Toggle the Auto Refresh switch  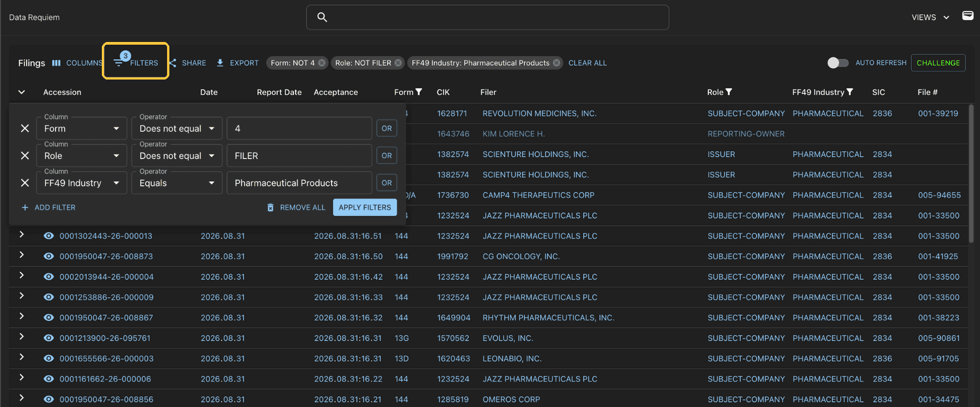(838, 63)
